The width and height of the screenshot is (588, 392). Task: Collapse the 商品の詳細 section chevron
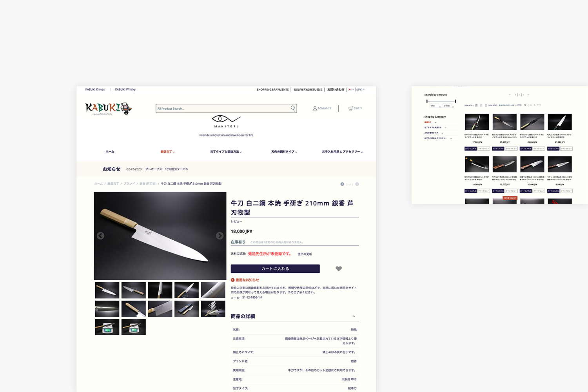[x=354, y=316]
